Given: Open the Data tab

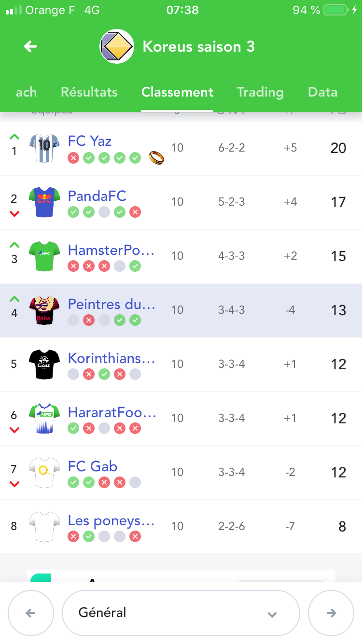Looking at the screenshot, I should click(x=322, y=92).
